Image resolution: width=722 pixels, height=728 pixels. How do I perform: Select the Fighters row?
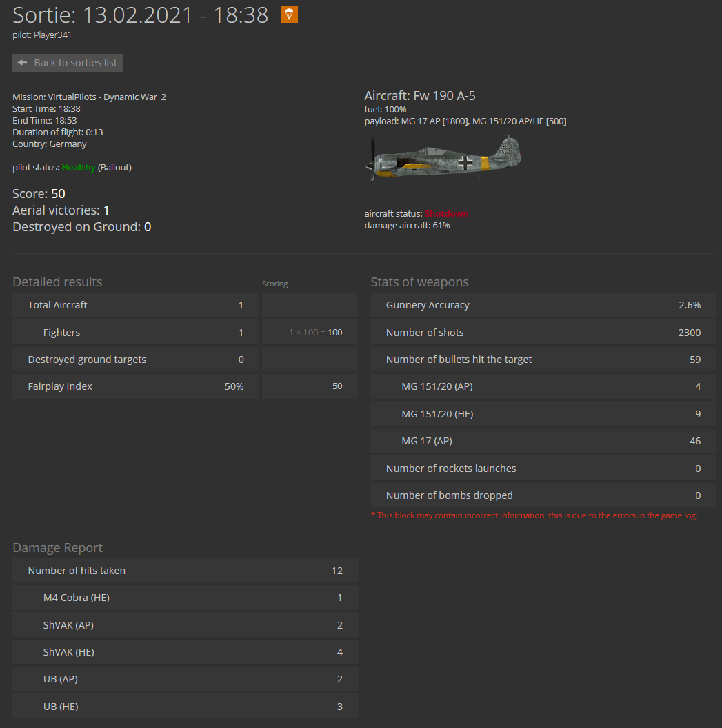tap(135, 333)
